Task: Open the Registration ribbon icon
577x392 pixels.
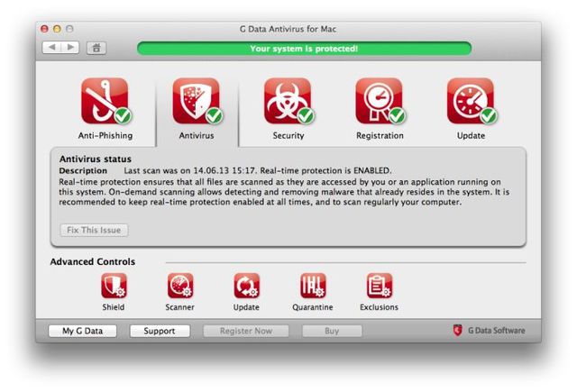Action: tap(380, 101)
